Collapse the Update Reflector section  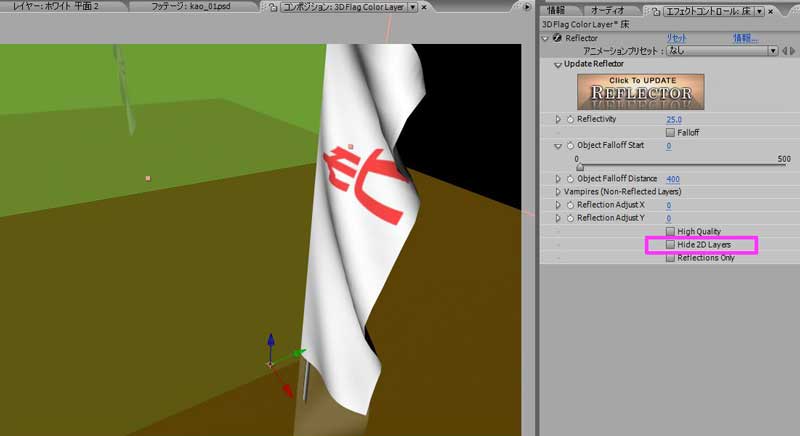point(558,65)
